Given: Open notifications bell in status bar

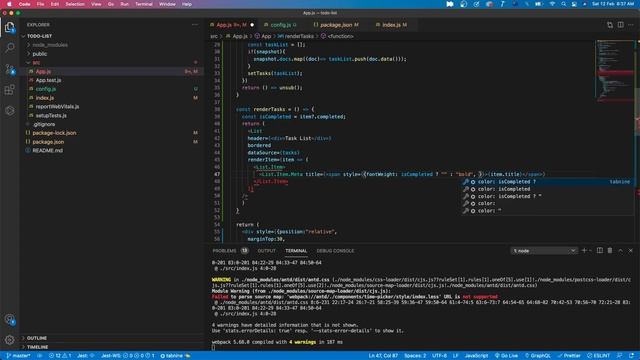Looking at the screenshot, I should click(632, 356).
